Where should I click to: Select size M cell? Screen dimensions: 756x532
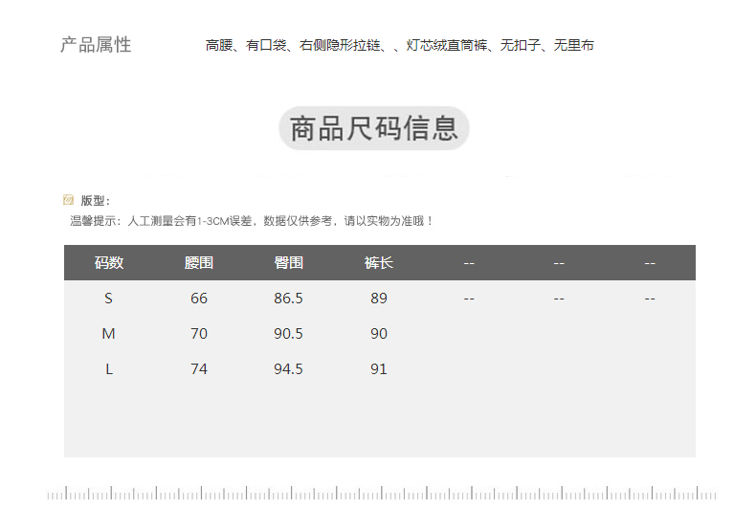pos(108,334)
